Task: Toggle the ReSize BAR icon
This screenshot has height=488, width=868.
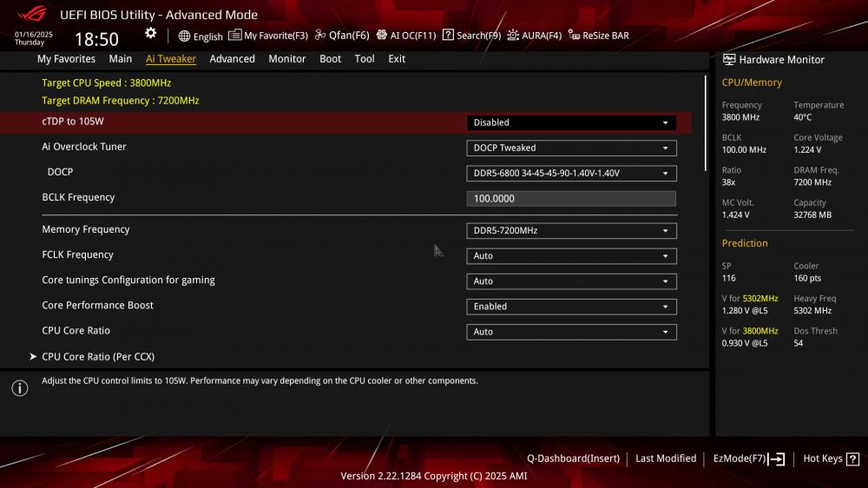Action: pos(574,35)
